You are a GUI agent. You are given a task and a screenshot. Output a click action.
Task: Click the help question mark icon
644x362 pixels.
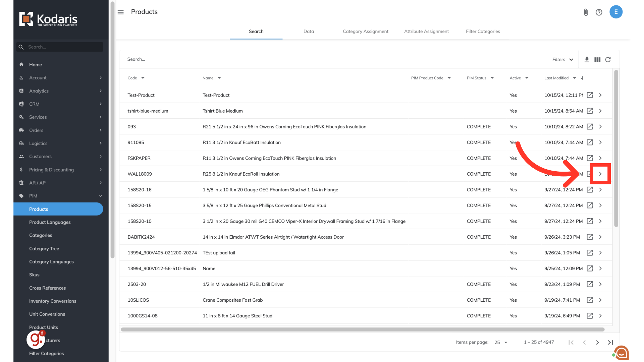(599, 12)
